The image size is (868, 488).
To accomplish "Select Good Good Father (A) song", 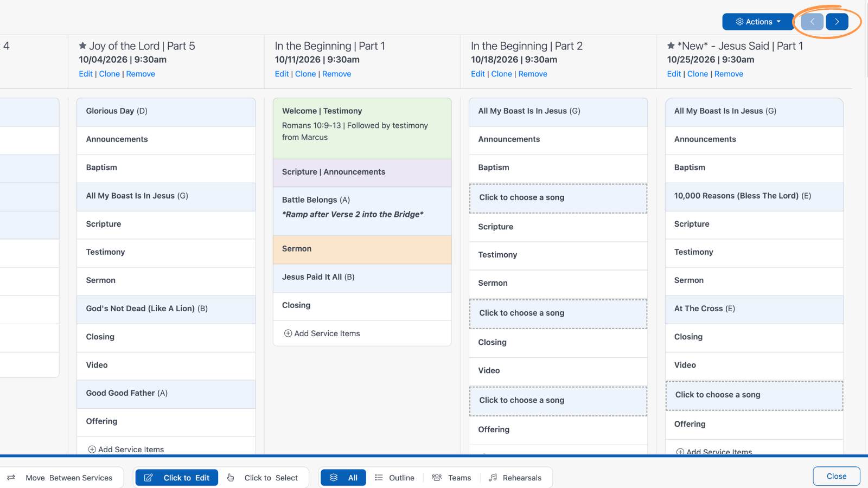I will [x=166, y=394].
